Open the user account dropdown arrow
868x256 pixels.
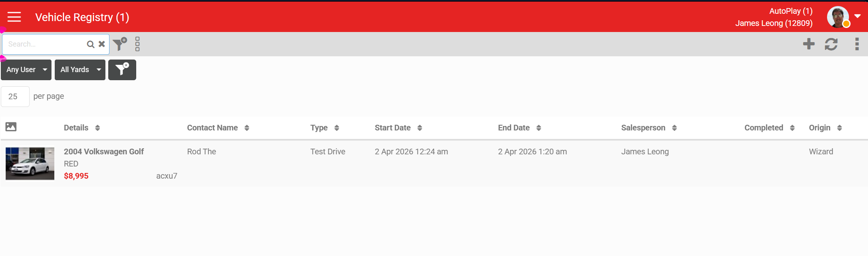[857, 17]
